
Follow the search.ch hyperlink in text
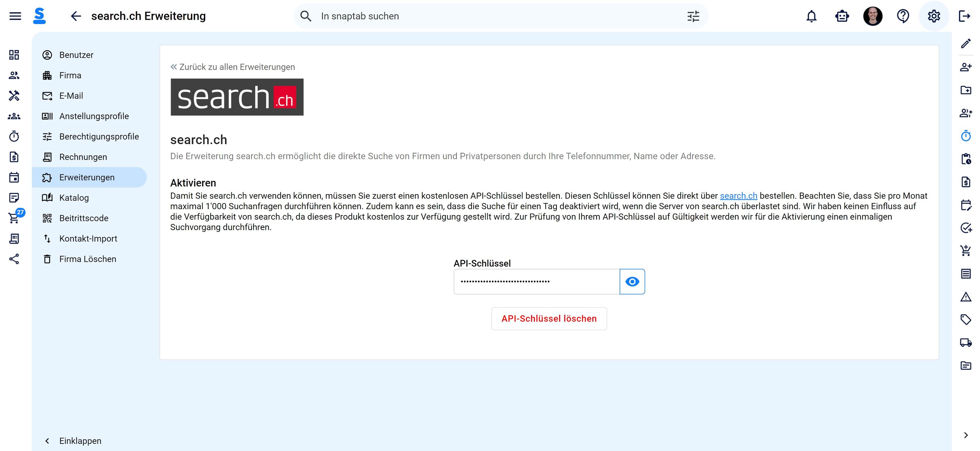pos(738,196)
